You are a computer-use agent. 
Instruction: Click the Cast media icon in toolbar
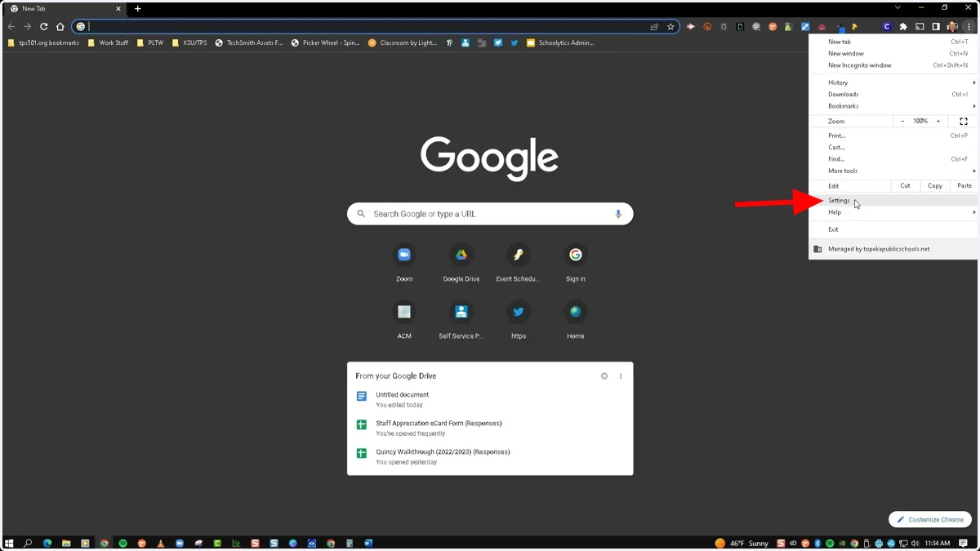coord(920,27)
